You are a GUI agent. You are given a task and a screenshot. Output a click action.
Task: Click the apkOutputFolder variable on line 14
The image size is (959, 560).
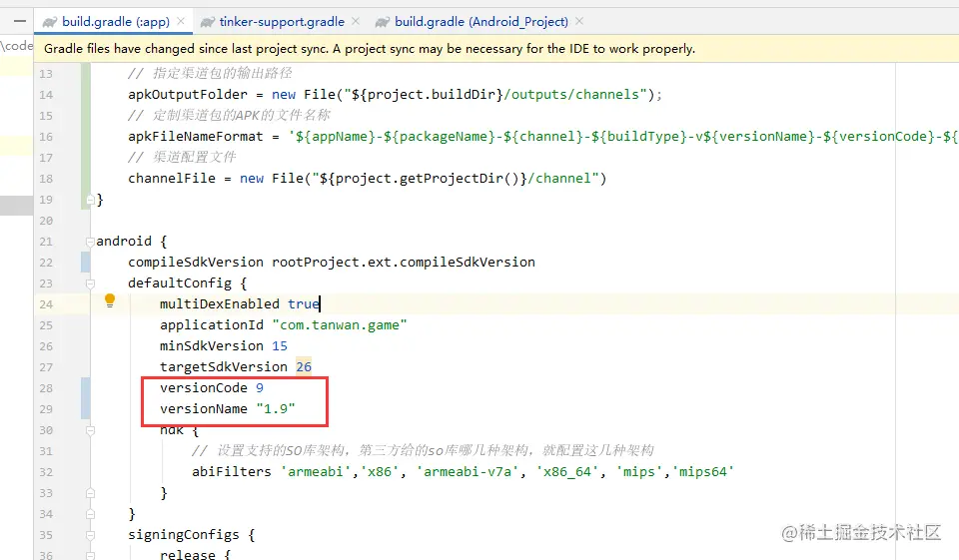point(188,94)
